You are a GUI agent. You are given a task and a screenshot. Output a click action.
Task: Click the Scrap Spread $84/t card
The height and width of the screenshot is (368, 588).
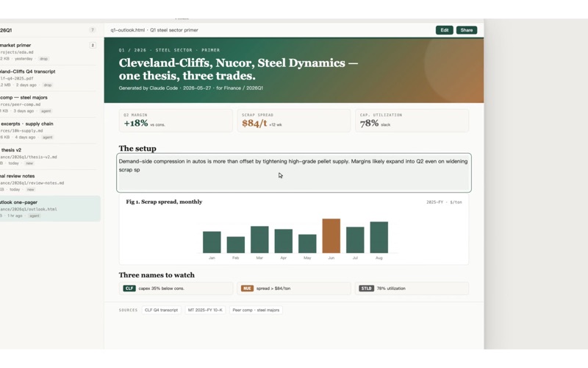click(294, 121)
